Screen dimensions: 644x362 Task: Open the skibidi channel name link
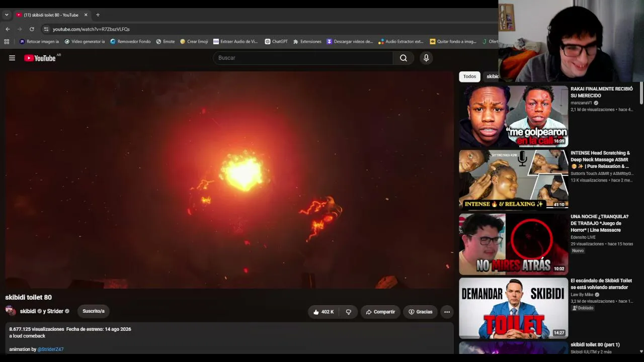28,311
